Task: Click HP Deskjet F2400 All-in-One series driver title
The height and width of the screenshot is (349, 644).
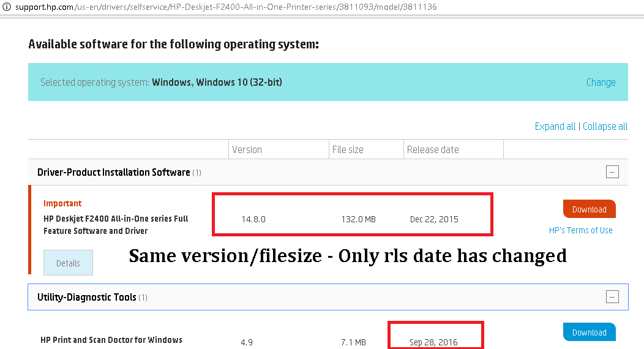Action: coord(116,225)
